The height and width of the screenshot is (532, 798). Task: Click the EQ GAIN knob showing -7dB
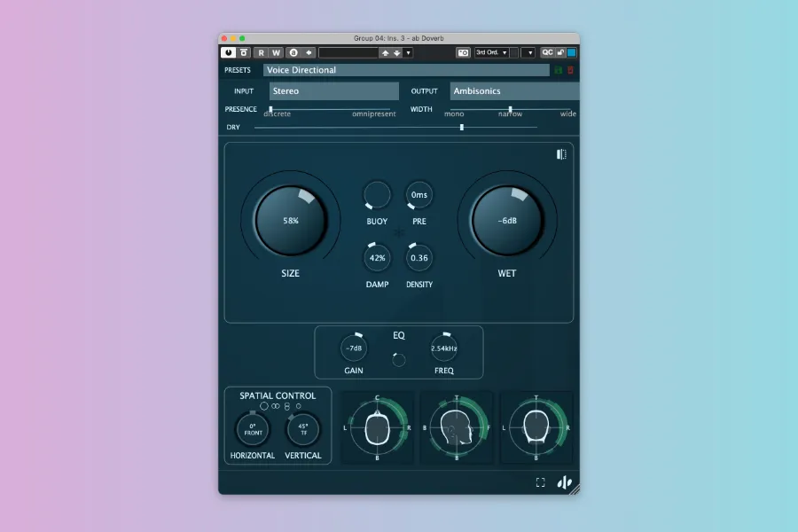click(354, 348)
